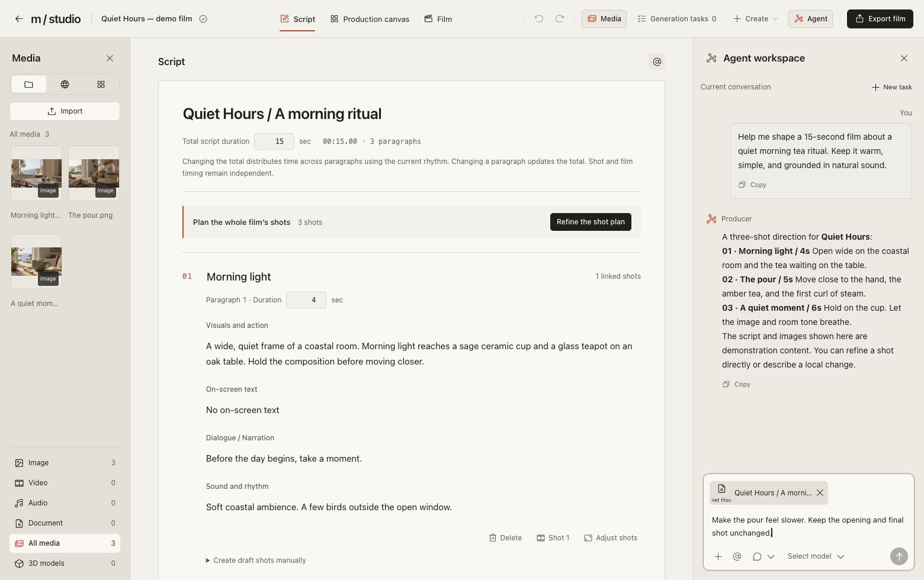Click the undo arrow icon

click(538, 19)
